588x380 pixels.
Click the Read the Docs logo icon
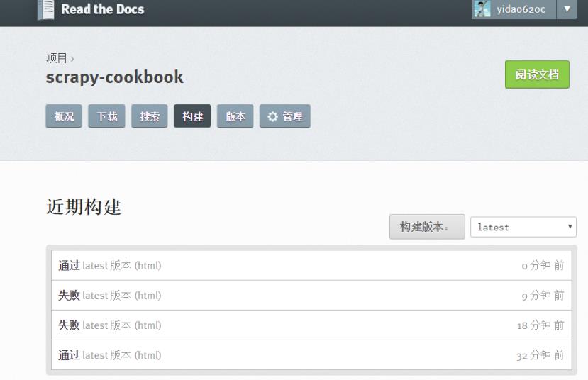46,9
